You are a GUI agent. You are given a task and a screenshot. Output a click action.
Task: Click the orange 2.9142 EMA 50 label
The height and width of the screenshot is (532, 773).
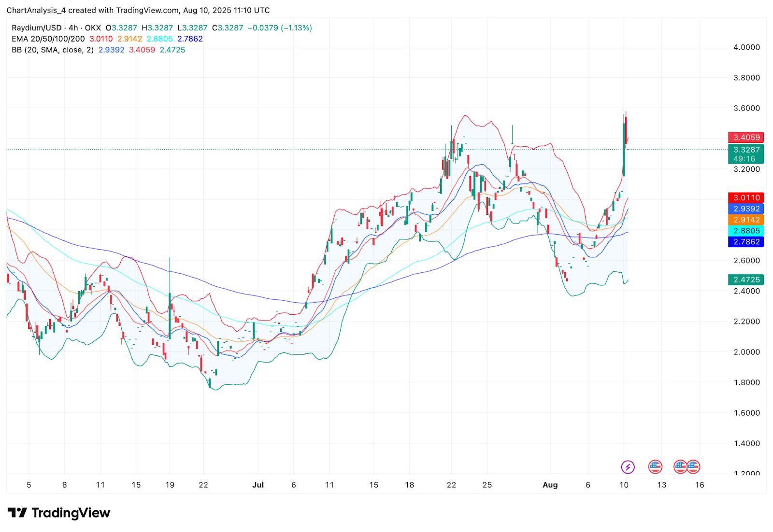[x=746, y=220]
